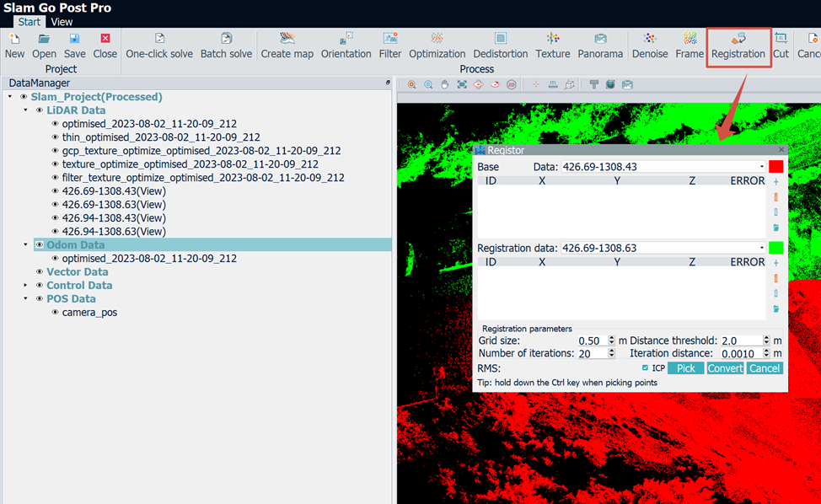Click the Iteration distance input field
The height and width of the screenshot is (504, 821).
point(741,354)
